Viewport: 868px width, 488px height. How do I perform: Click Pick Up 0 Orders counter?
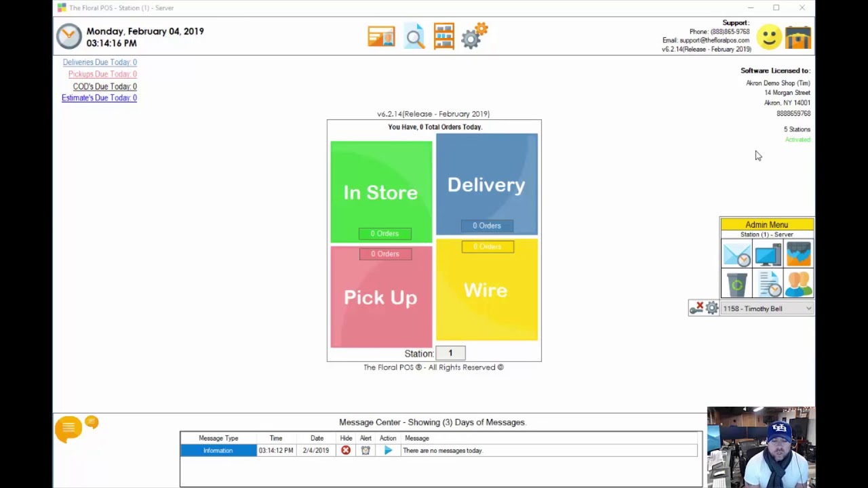click(384, 253)
